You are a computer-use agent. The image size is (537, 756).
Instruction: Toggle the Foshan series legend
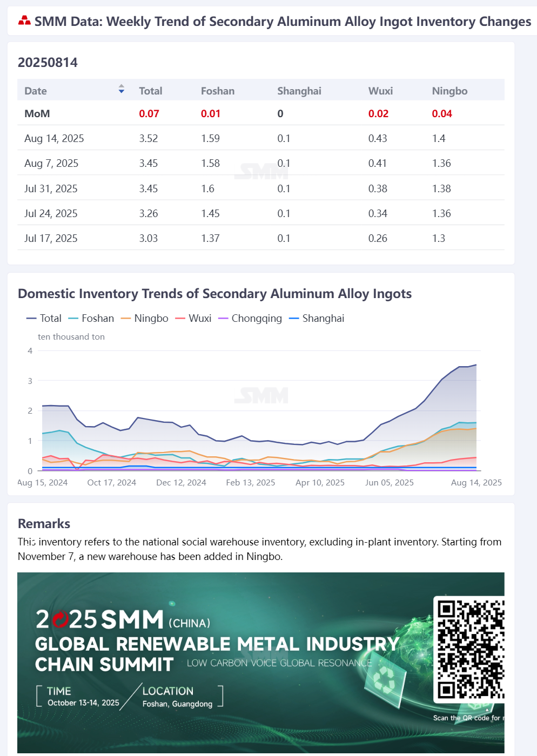tap(91, 318)
